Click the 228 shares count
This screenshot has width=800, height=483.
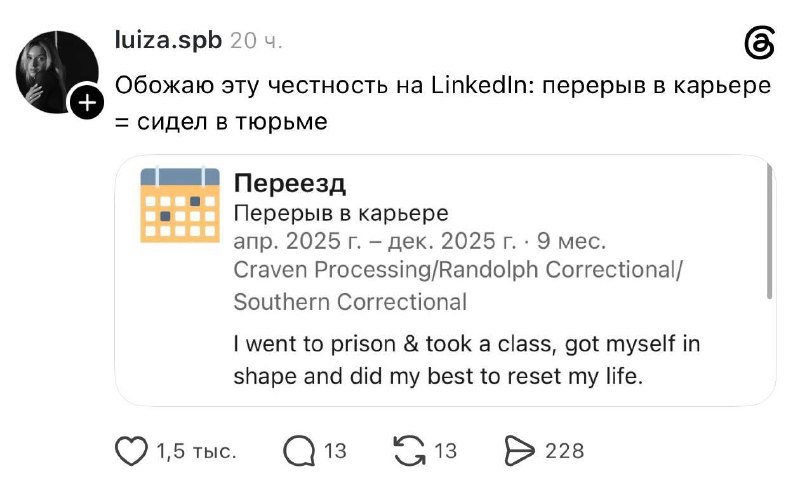[x=564, y=451]
